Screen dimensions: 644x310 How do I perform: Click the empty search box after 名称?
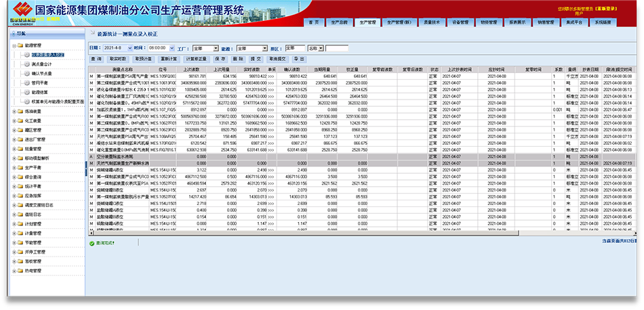click(x=337, y=48)
